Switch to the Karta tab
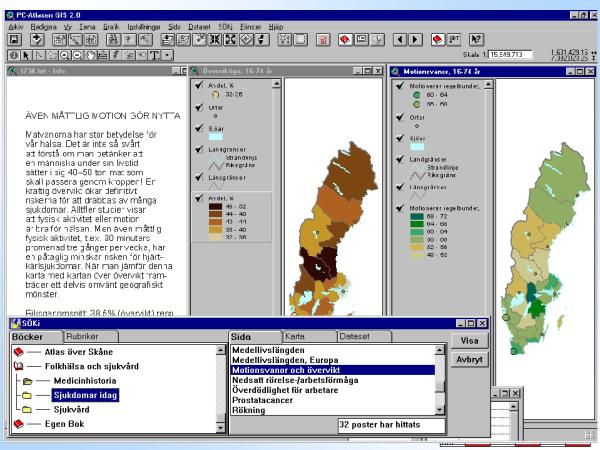 tap(294, 337)
